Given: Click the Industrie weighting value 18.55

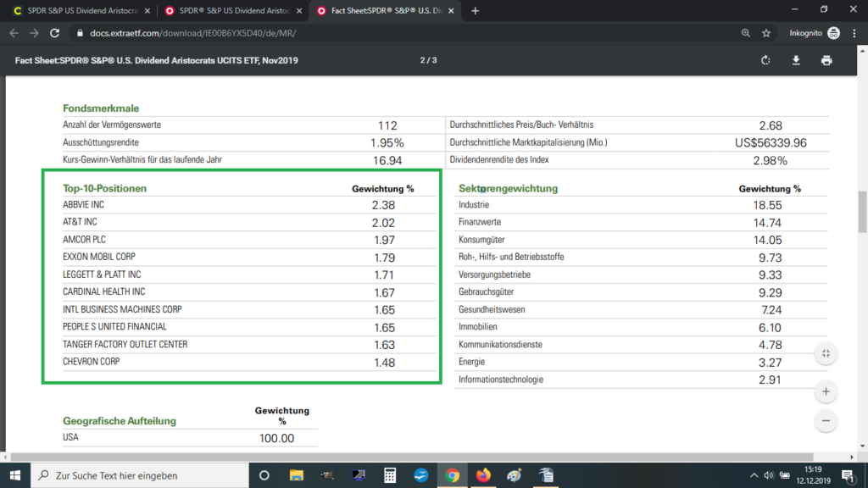Looking at the screenshot, I should coord(767,205).
